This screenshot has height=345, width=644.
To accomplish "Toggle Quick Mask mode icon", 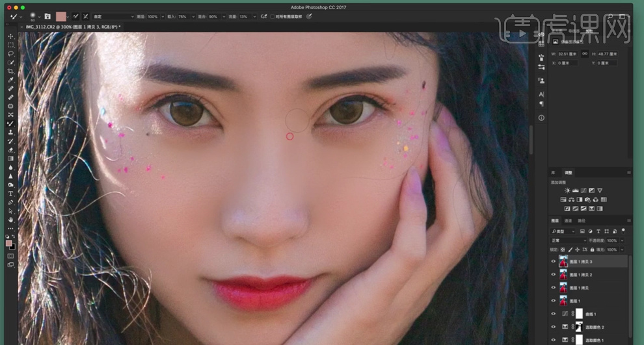I will (x=10, y=256).
